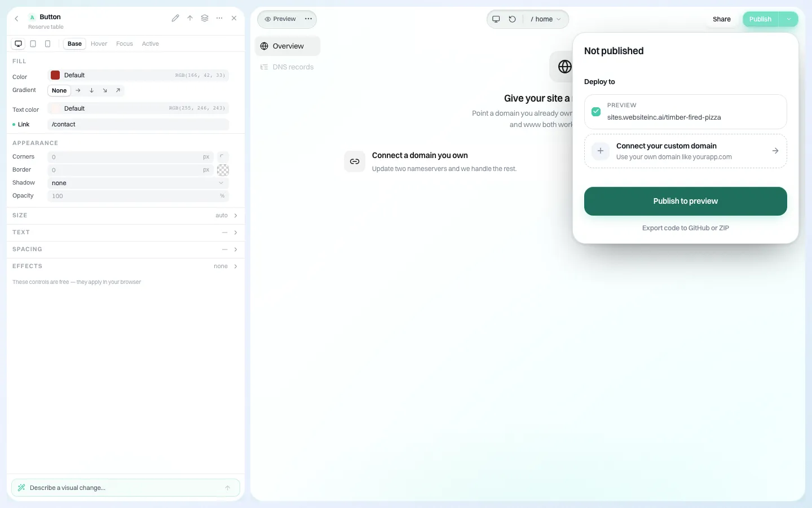812x508 pixels.
Task: Click device icon beside reload button
Action: [x=496, y=19]
